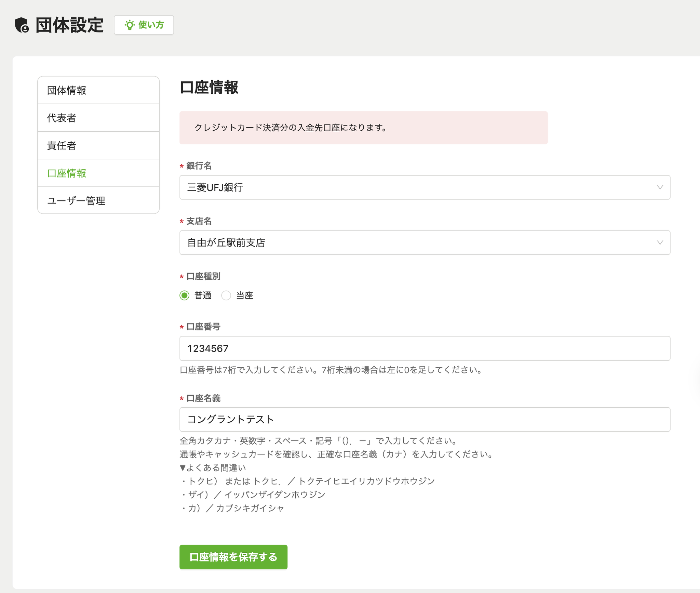Viewport: 700px width, 593px height.
Task: Click the 口座名義 field with コングラントテスト
Action: [x=425, y=420]
